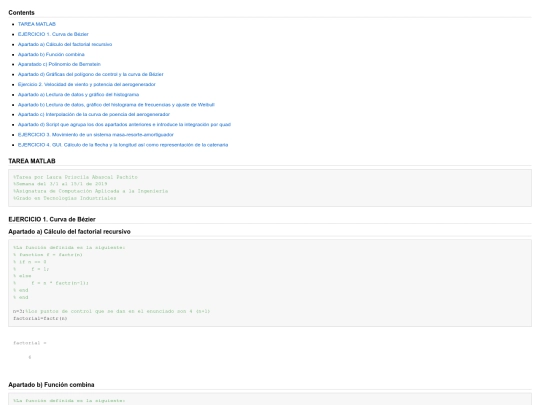Screen dimensions: 540x405
Task: Open Interpolación de la curva de potencia link
Action: [94, 114]
